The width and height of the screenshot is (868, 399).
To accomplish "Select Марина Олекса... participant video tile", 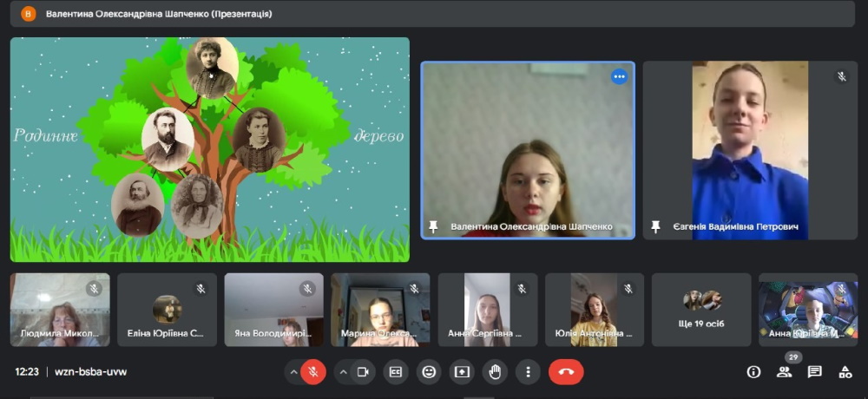I will click(380, 310).
